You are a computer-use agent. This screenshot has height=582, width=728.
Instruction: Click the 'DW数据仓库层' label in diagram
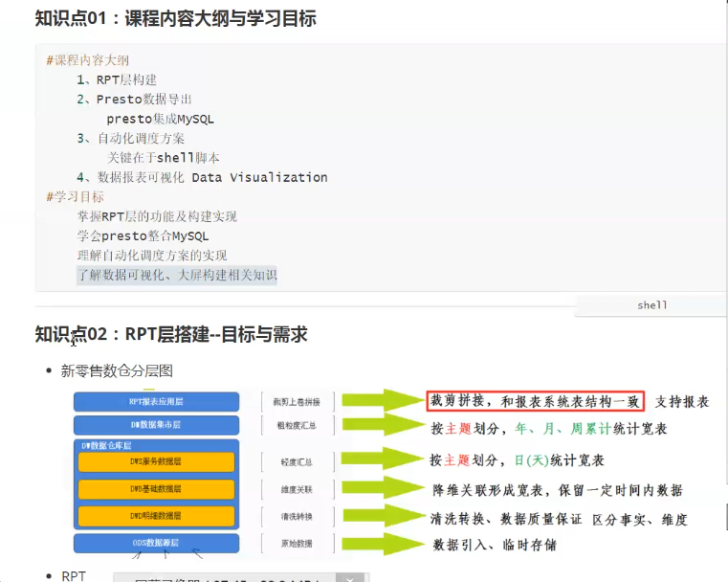106,446
